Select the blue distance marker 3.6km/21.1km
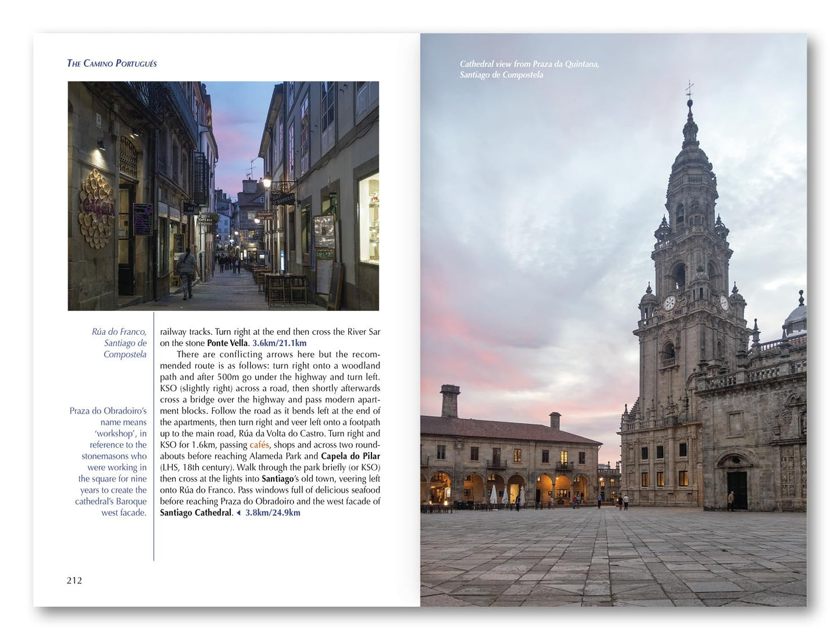This screenshot has width=840, height=640. pyautogui.click(x=279, y=343)
